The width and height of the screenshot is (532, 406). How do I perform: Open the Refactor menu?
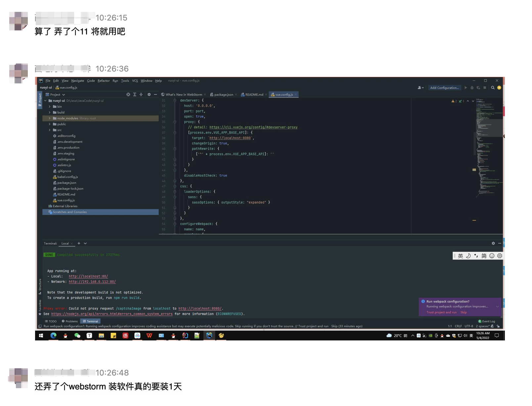pos(104,81)
